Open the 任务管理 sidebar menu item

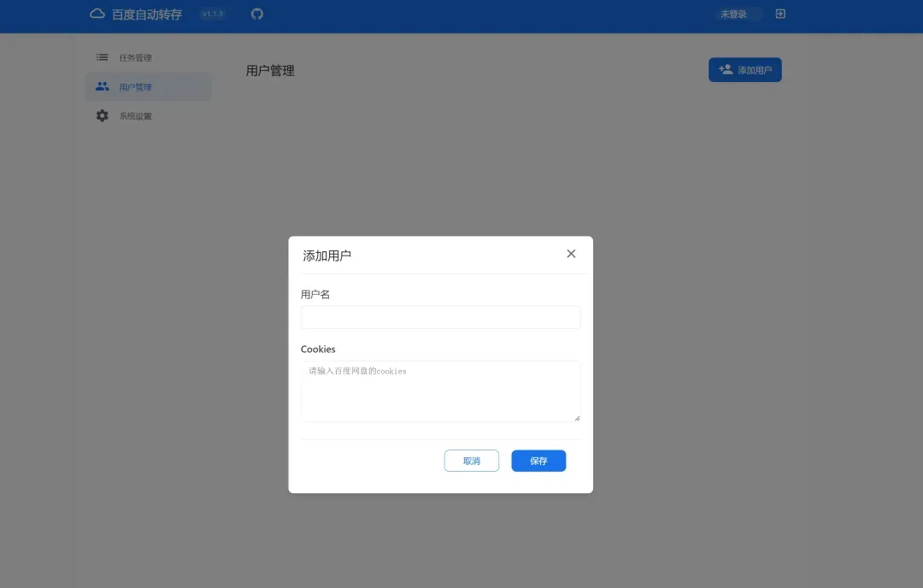pyautogui.click(x=135, y=57)
